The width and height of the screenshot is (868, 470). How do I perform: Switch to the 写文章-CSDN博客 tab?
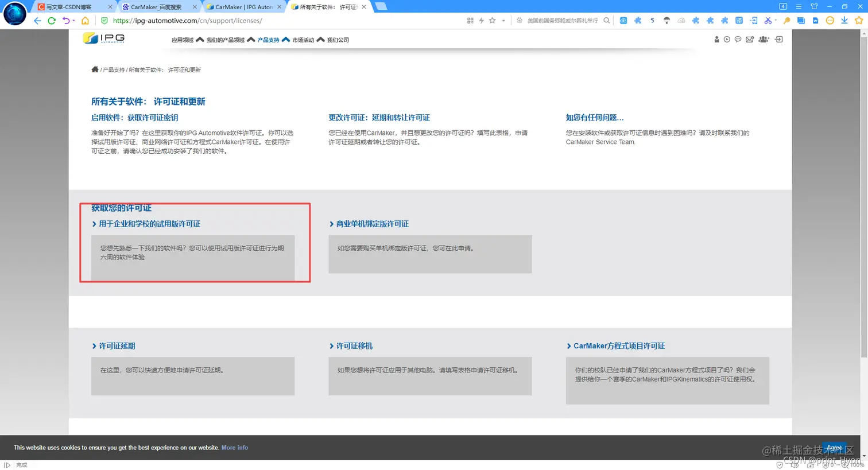[75, 7]
